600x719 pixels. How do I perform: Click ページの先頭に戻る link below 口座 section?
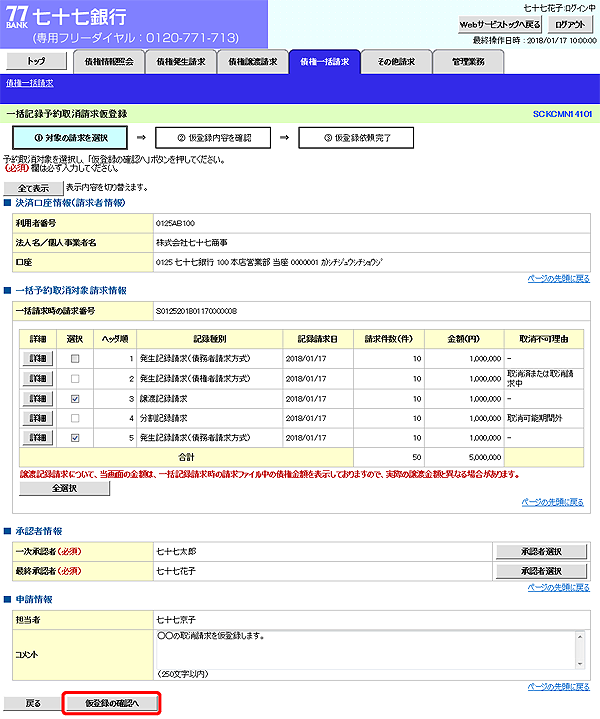[x=559, y=278]
